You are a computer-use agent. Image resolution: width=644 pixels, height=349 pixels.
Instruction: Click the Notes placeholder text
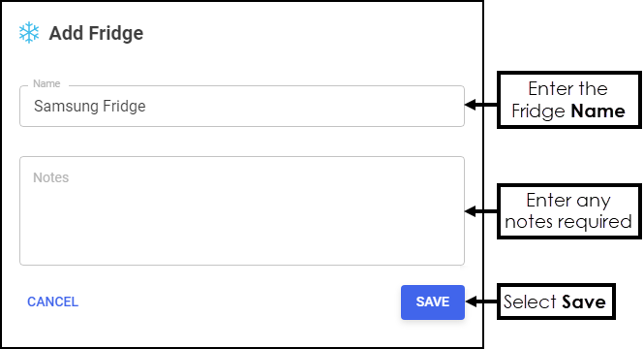pos(51,177)
